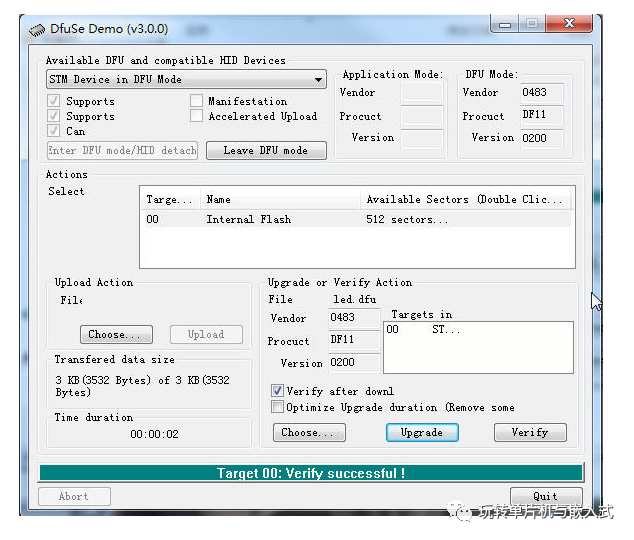Screen dimensions: 634x540
Task: Click the Quit button
Action: 546,496
